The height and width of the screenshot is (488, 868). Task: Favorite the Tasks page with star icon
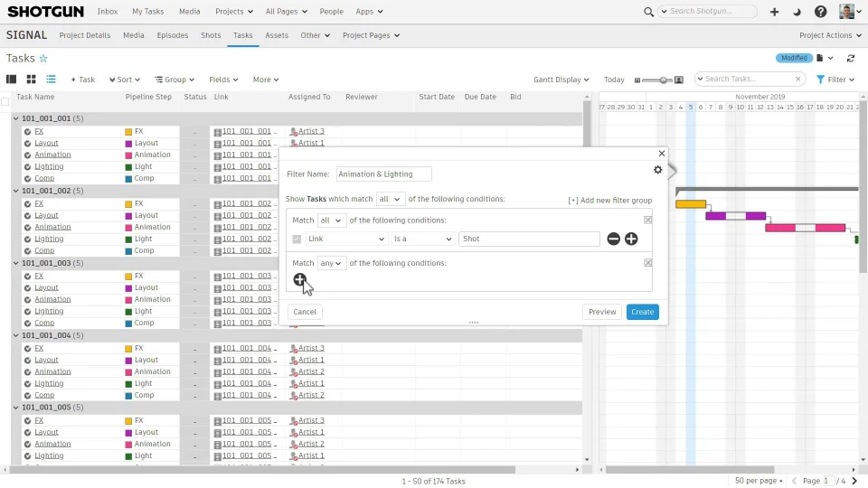pos(43,59)
